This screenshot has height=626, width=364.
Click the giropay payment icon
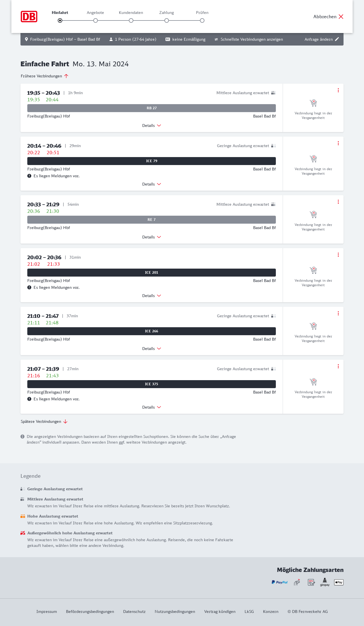[x=325, y=582]
